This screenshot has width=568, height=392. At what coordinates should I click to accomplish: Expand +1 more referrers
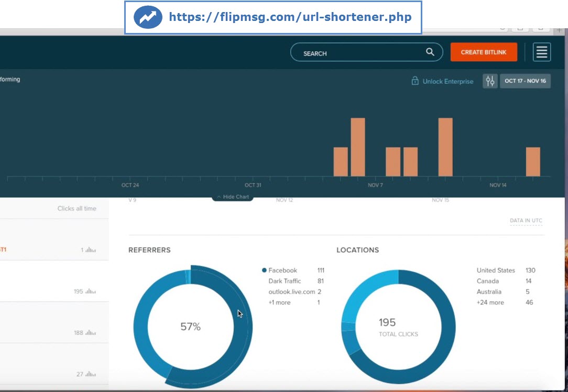(279, 303)
